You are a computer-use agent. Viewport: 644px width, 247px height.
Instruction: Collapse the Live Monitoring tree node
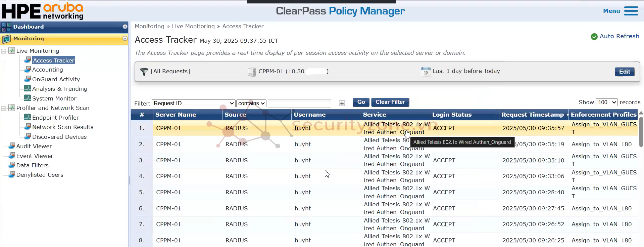click(x=4, y=51)
